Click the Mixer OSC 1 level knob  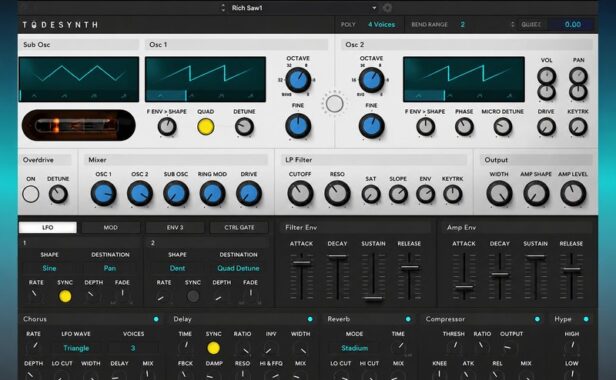[103, 193]
